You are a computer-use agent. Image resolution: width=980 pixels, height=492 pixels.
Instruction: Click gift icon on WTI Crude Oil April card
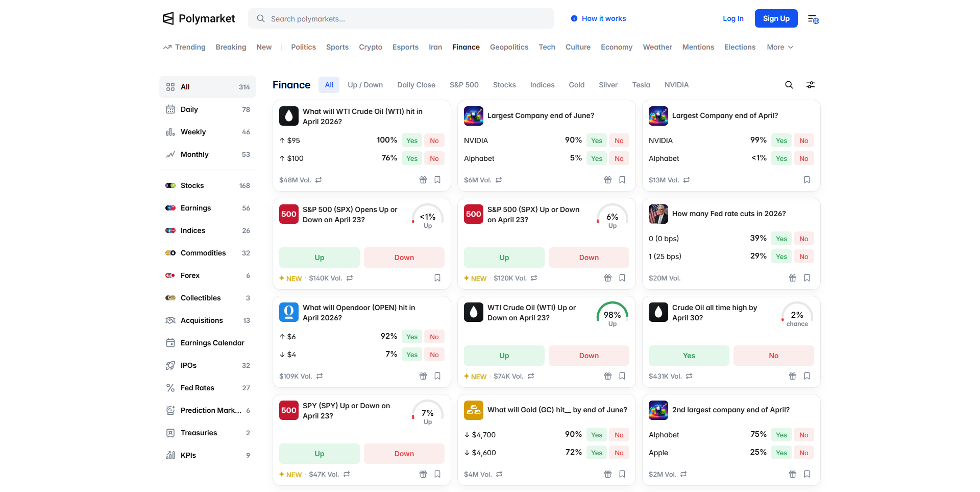click(423, 180)
